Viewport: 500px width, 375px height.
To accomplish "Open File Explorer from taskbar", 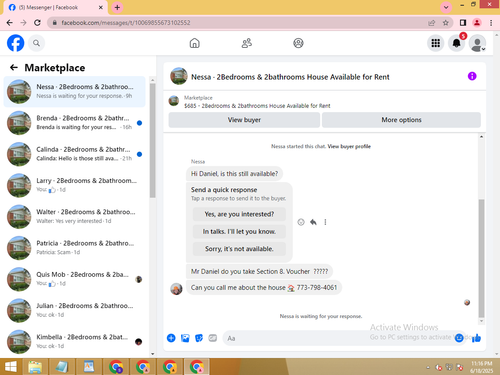I will coord(35,367).
